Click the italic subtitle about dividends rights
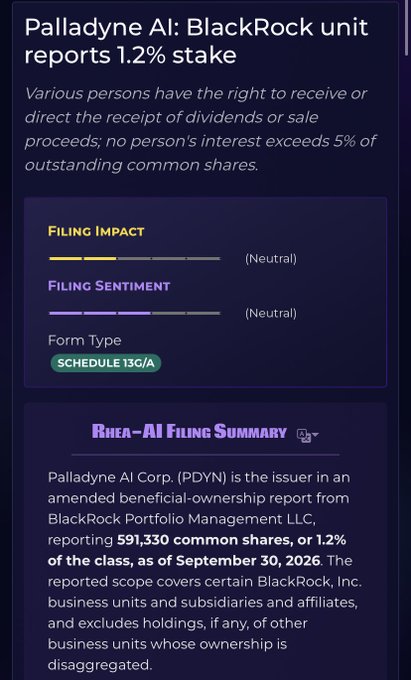Screen dimensions: 411x680 click(200, 129)
